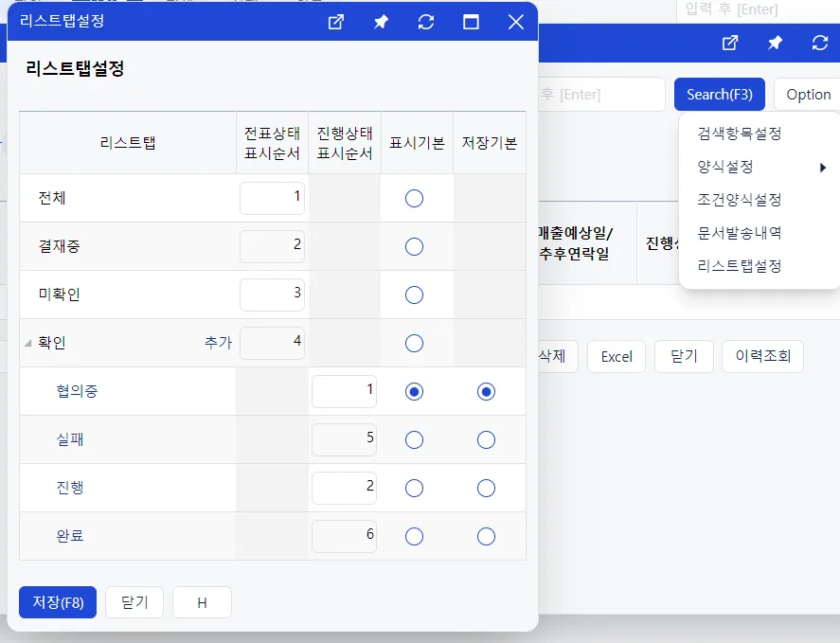Edit the 진행상태 표시순서 field for 실패
This screenshot has height=643, width=840.
344,440
